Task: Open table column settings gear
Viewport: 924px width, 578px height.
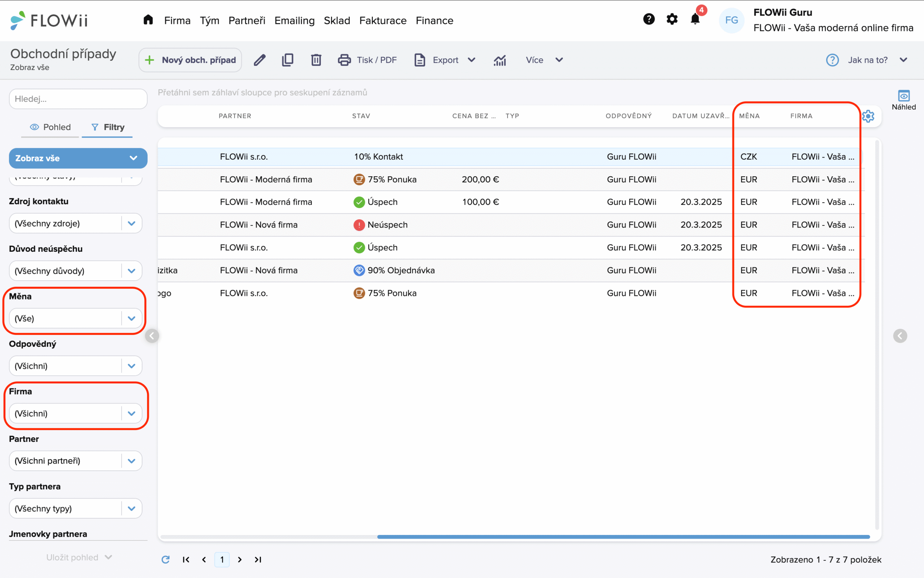Action: pos(868,116)
